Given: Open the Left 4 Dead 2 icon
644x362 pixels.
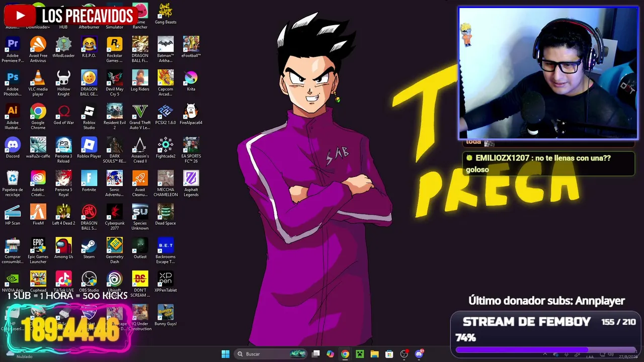Looking at the screenshot, I should click(x=63, y=215).
